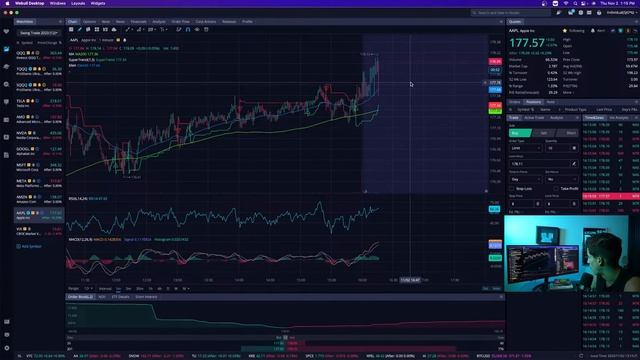Enable the Stop Loss checkbox

pyautogui.click(x=511, y=189)
